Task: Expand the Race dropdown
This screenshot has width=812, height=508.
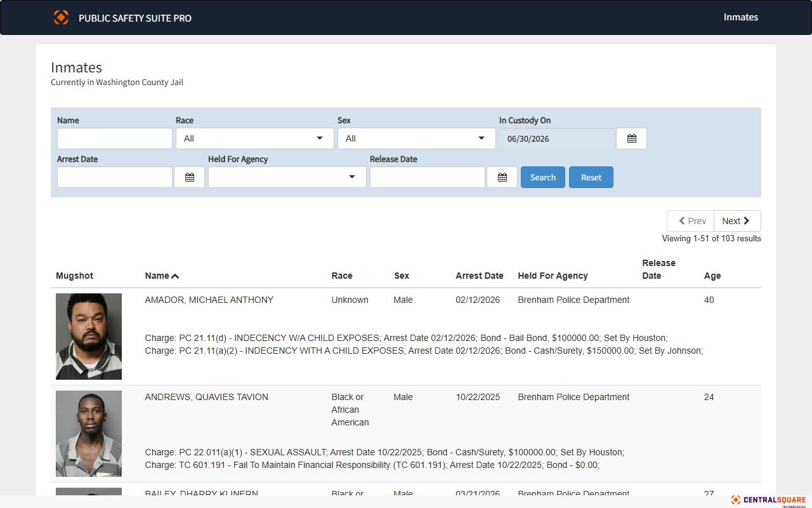Action: click(255, 138)
